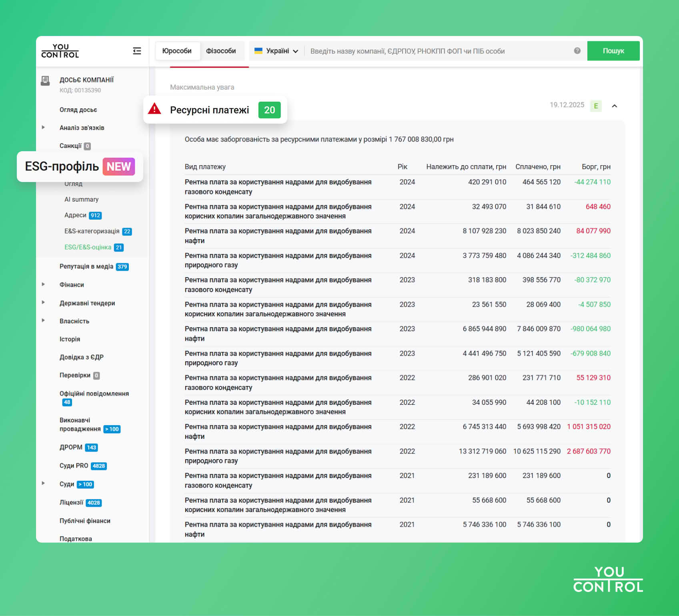Switch to the Юрособи tab
This screenshot has height=616, width=679.
click(178, 50)
